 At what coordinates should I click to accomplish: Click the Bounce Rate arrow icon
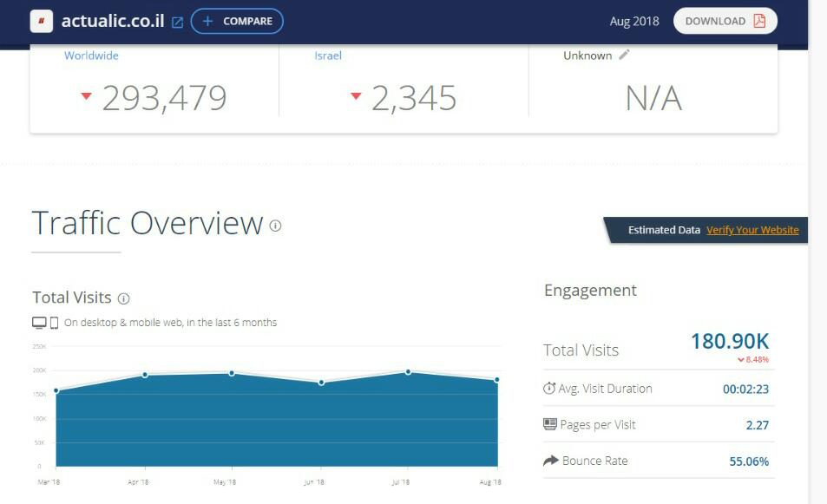550,461
